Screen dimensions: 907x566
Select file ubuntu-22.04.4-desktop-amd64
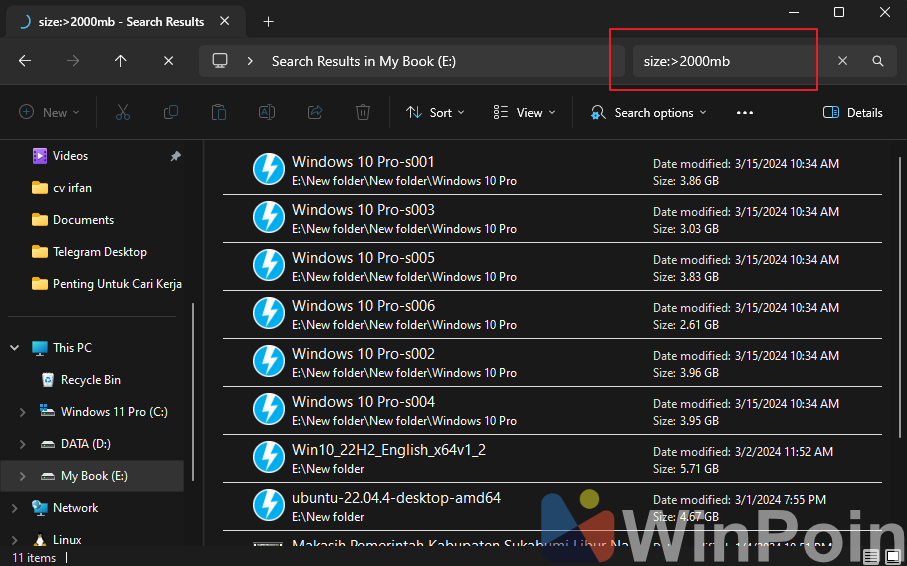pyautogui.click(x=552, y=507)
